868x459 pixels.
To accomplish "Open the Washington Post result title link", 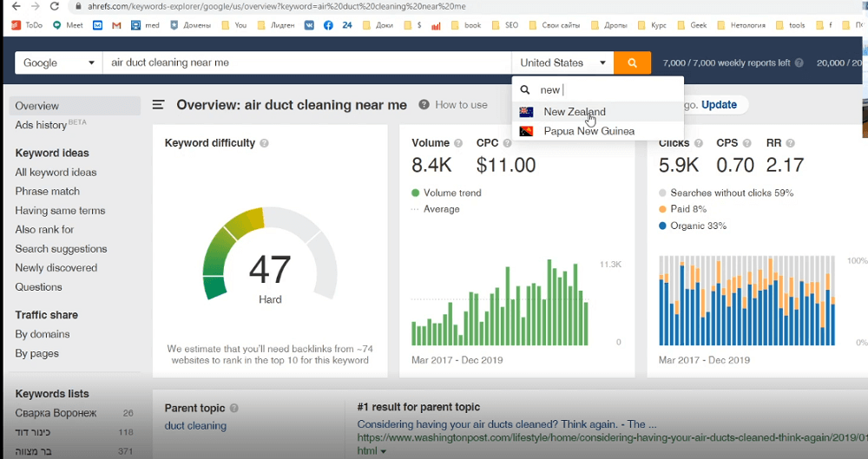I will click(507, 424).
